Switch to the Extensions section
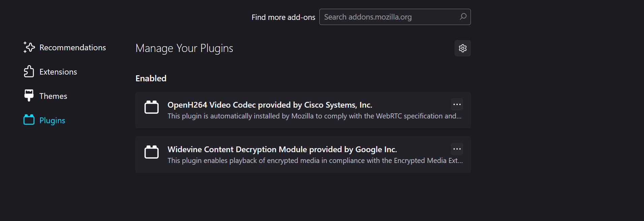The image size is (644, 221). pos(58,72)
